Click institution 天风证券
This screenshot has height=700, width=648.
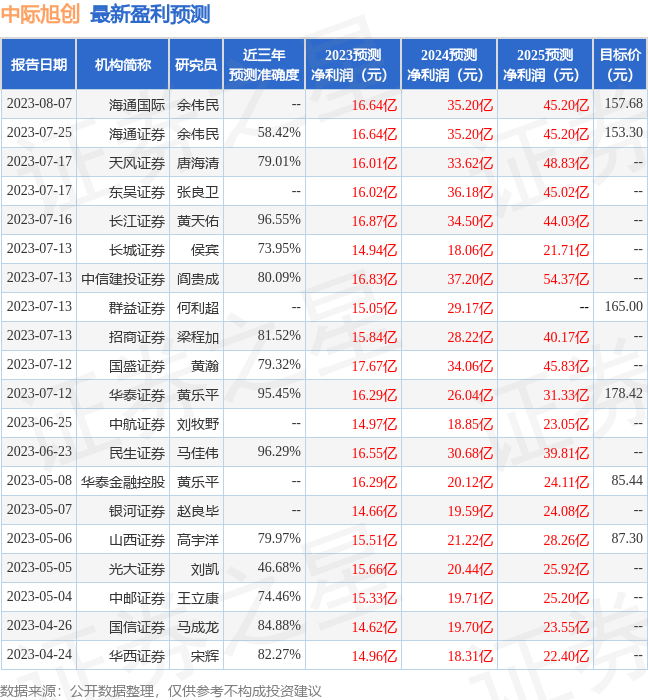[x=137, y=163]
